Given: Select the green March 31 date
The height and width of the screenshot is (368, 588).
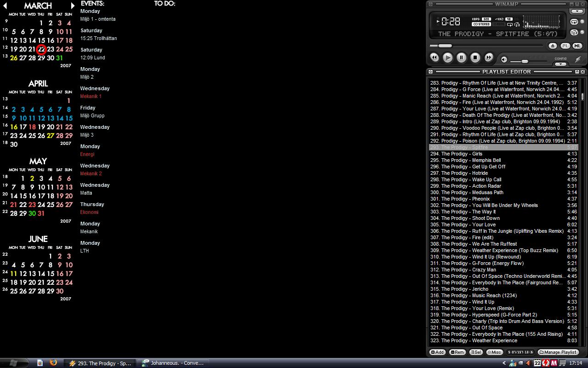Looking at the screenshot, I should [x=59, y=58].
